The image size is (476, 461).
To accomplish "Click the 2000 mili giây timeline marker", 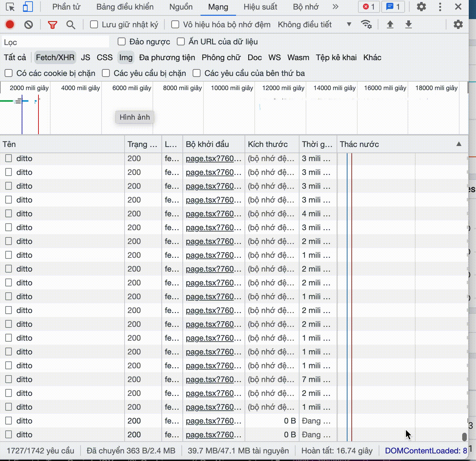I will (29, 88).
